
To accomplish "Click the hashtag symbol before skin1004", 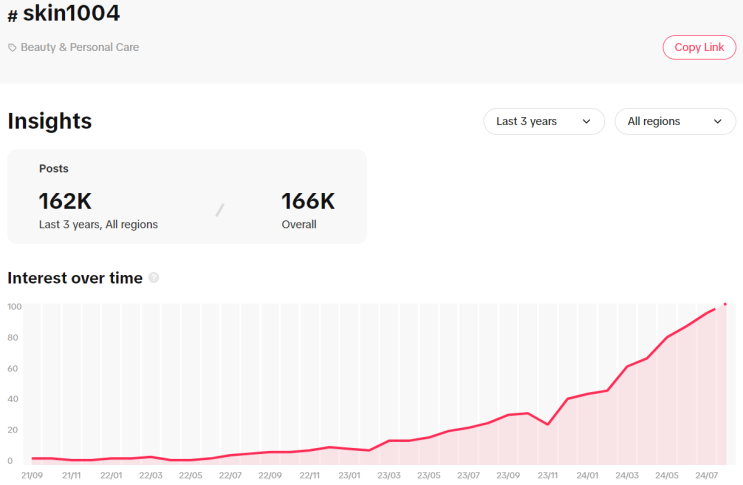I will tap(12, 16).
